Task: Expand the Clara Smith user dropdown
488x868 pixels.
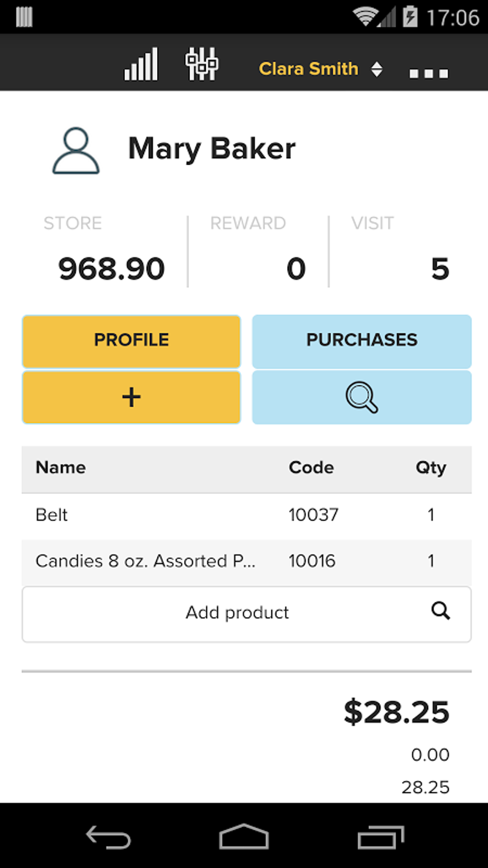Action: click(x=309, y=69)
